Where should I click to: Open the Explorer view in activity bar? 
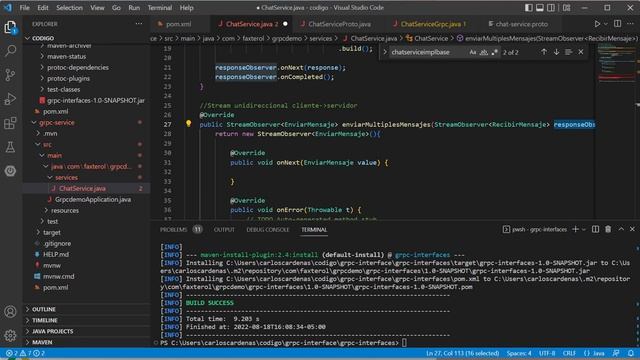pyautogui.click(x=10, y=27)
